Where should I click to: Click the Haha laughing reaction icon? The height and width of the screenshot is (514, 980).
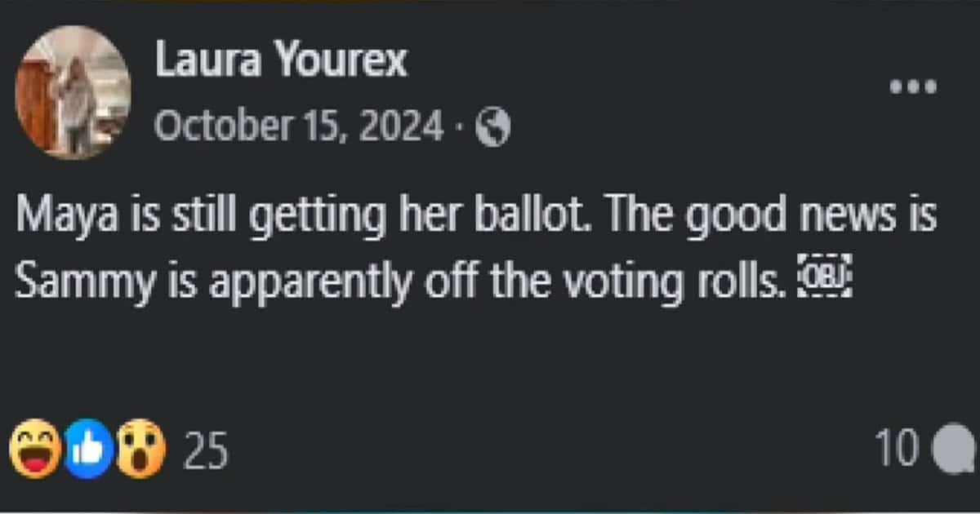(x=35, y=449)
